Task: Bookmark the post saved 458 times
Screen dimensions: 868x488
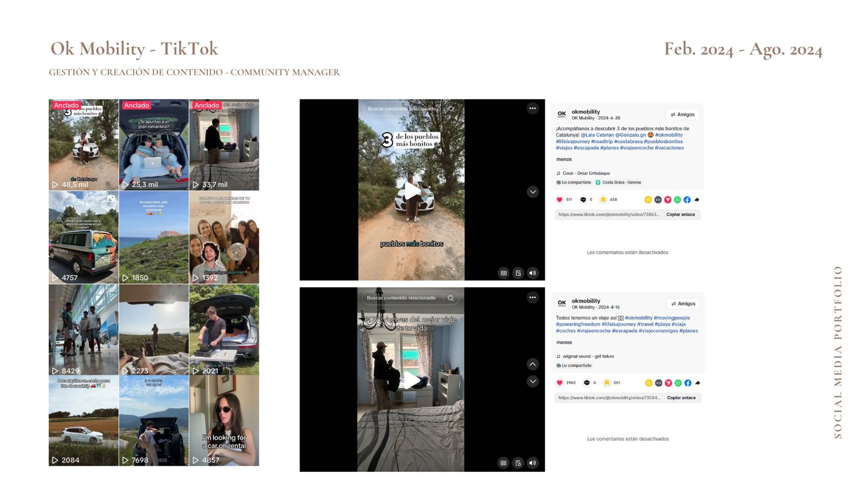Action: click(603, 200)
